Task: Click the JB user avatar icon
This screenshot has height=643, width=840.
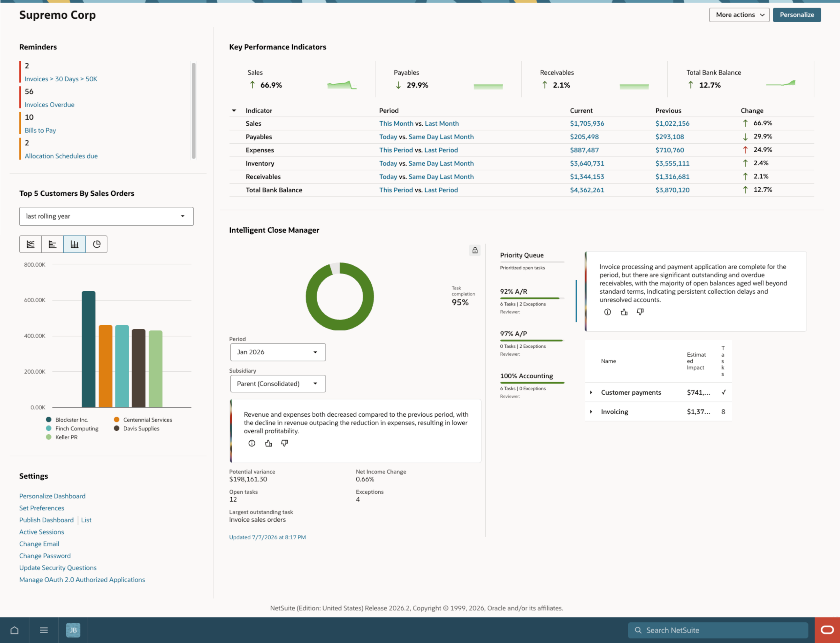Action: pyautogui.click(x=73, y=630)
